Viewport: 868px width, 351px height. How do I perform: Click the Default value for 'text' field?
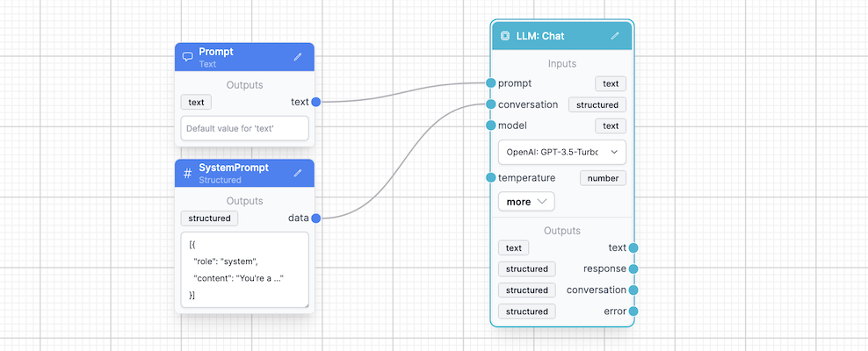point(245,128)
